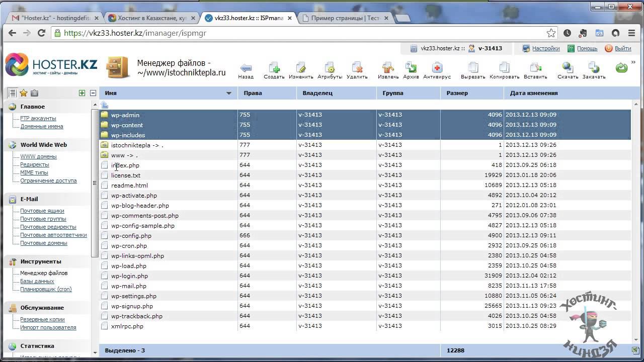Click the Назад back arrow icon
This screenshot has width=644, height=362.
click(x=246, y=68)
